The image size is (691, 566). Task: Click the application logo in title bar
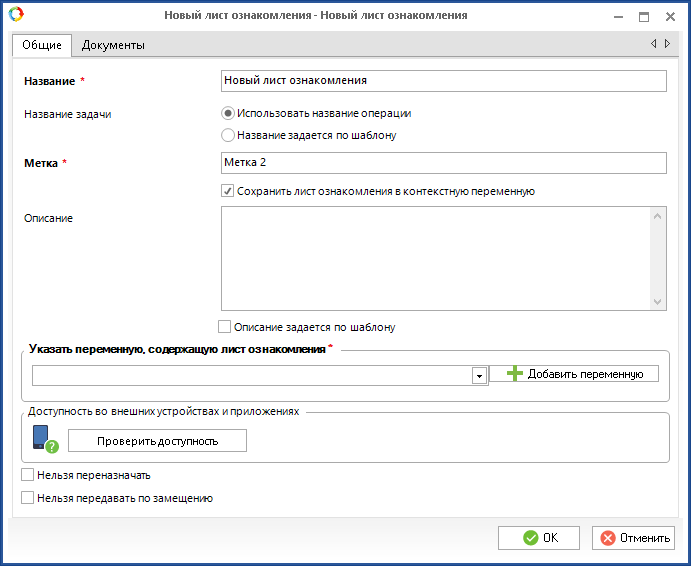point(14,16)
